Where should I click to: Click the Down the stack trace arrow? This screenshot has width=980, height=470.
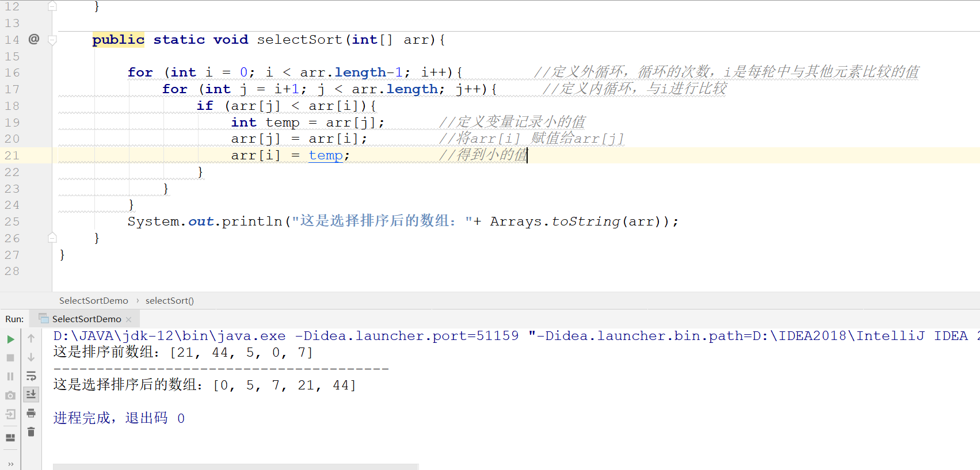click(x=31, y=357)
